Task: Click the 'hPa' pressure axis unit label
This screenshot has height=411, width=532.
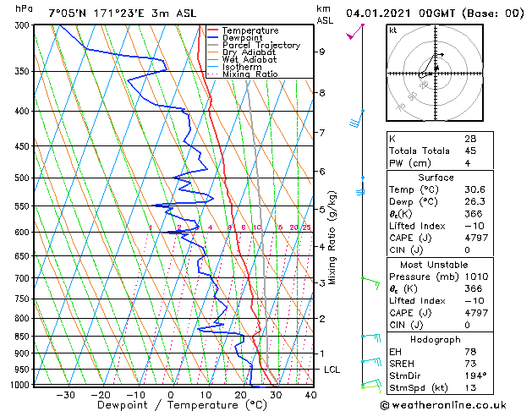Action: coord(24,9)
